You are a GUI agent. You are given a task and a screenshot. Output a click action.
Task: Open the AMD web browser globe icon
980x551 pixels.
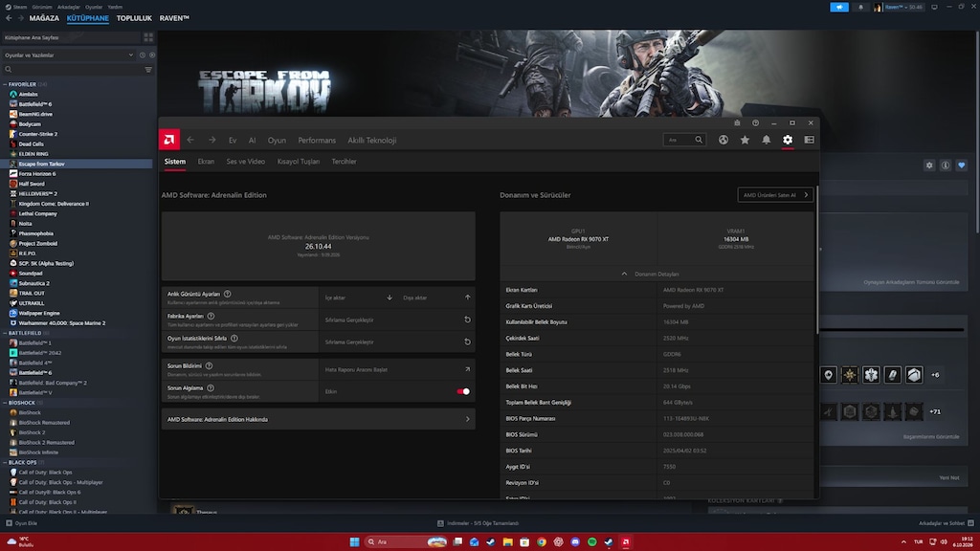point(724,140)
